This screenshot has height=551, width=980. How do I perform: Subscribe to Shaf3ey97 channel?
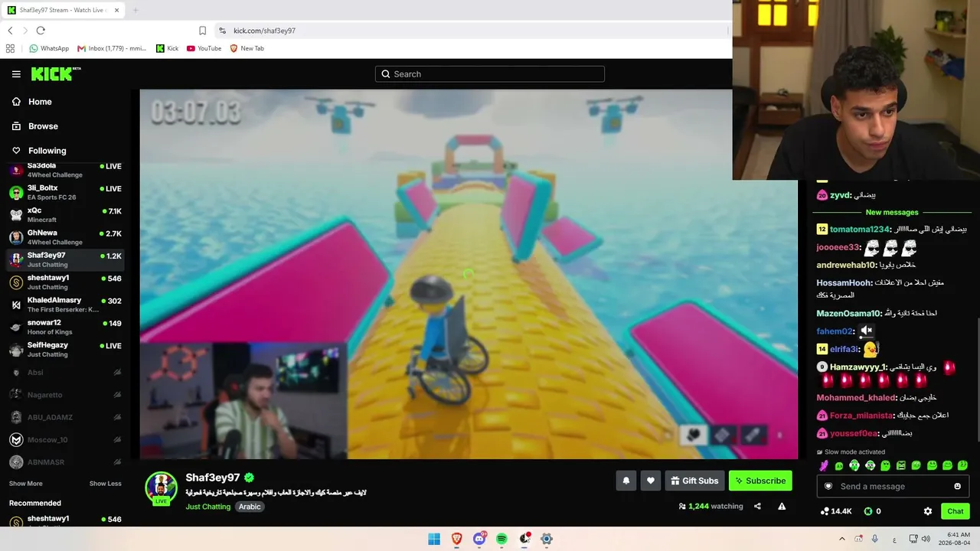coord(760,481)
